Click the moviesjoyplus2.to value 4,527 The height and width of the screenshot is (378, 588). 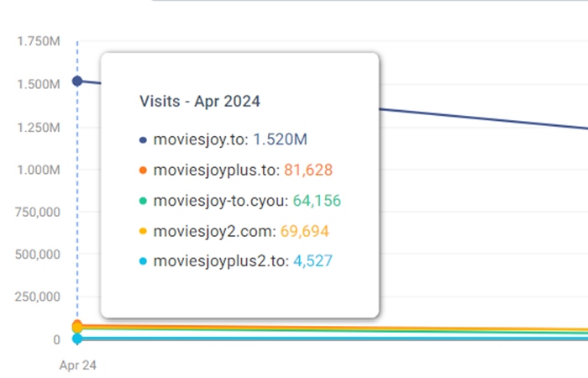point(312,261)
